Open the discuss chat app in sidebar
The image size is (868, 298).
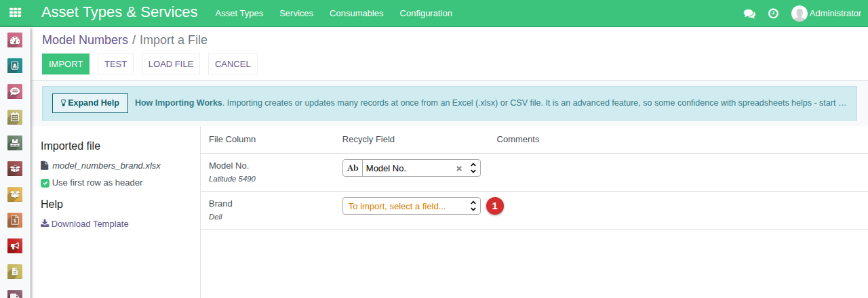tap(15, 91)
